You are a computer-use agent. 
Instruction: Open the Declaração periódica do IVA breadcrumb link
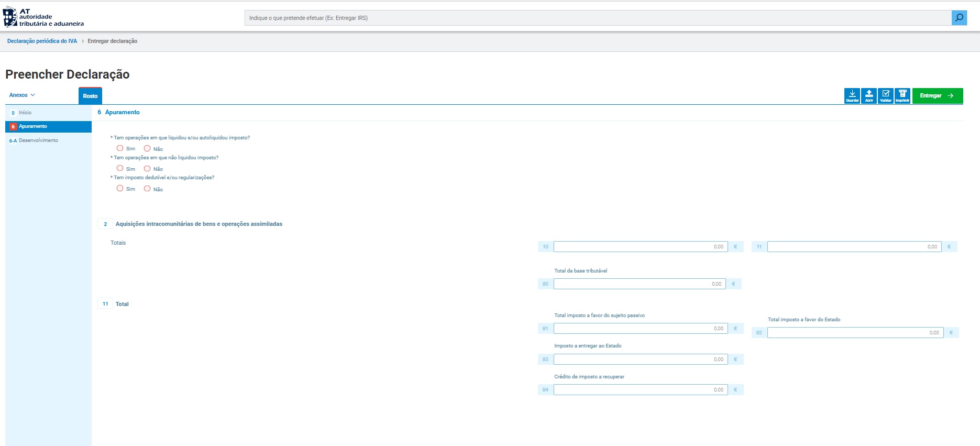click(42, 41)
